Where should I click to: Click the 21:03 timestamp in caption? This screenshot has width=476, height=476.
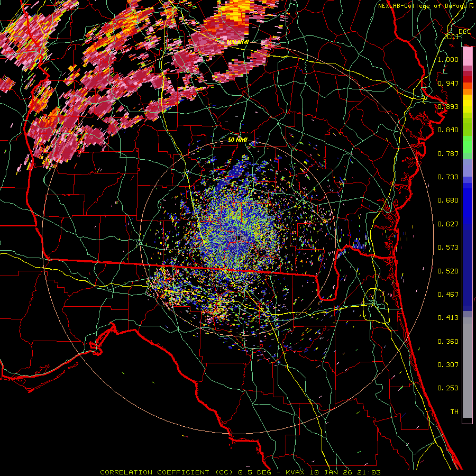(x=368, y=472)
